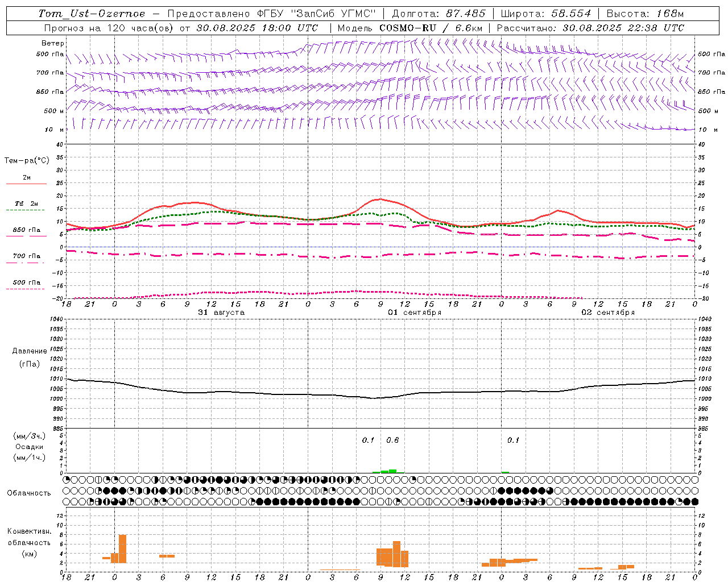
Task: Click the station name Tom_Ust-Ozernoe
Action: pos(92,14)
